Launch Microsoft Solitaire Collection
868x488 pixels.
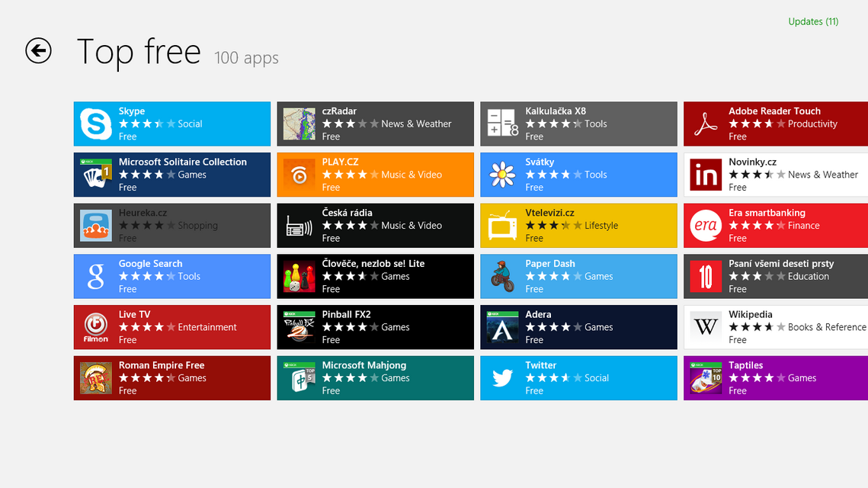point(171,175)
